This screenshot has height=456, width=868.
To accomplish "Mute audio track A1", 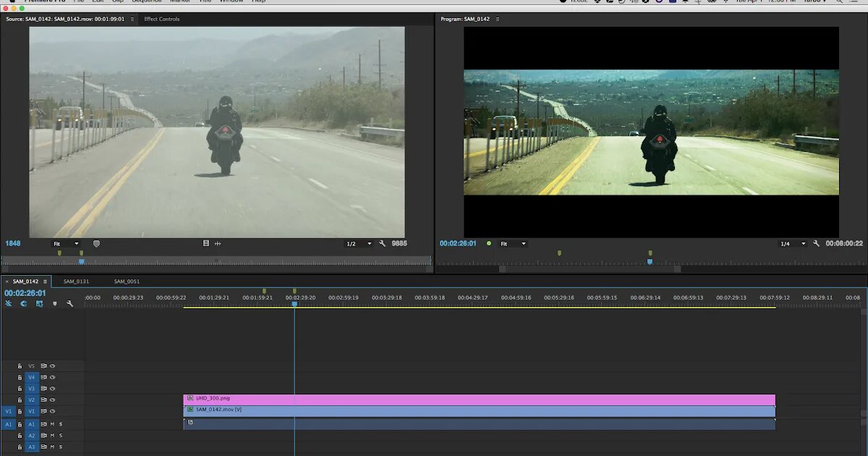I will 52,424.
